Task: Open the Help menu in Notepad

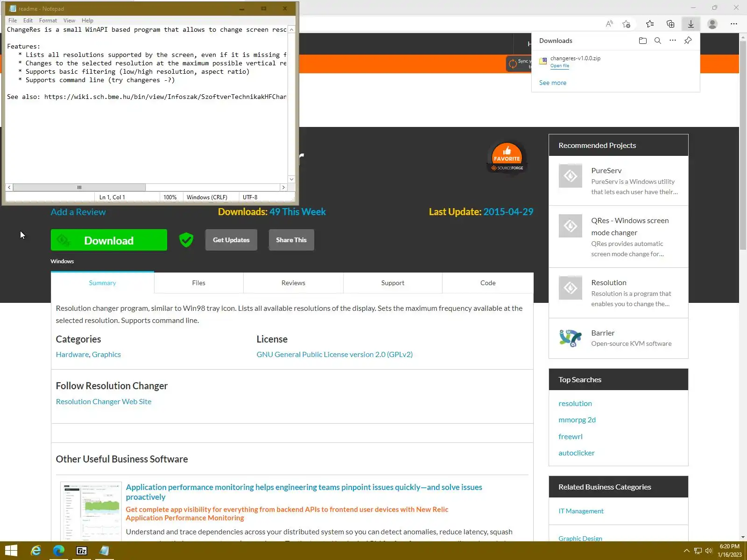Action: pos(87,21)
